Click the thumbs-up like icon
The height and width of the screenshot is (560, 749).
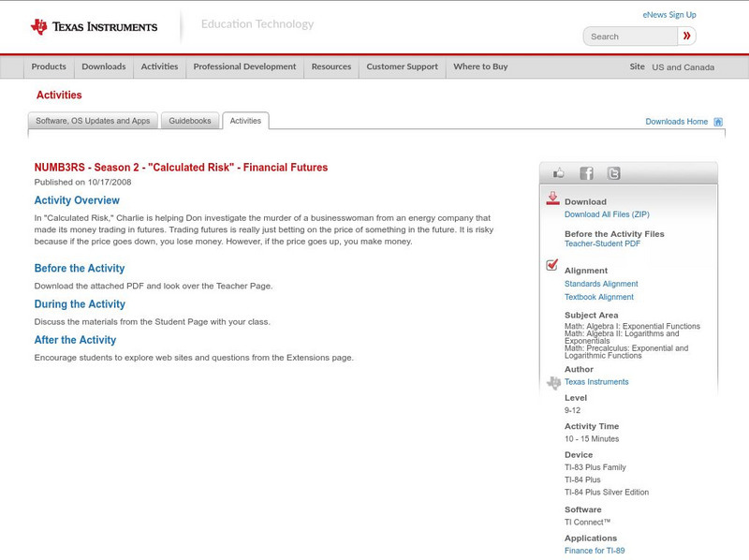click(558, 173)
